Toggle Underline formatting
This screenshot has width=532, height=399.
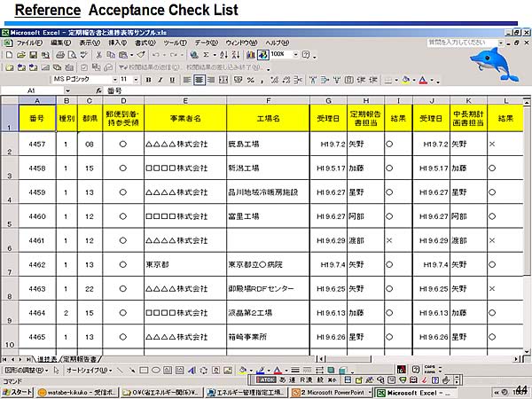click(x=172, y=80)
